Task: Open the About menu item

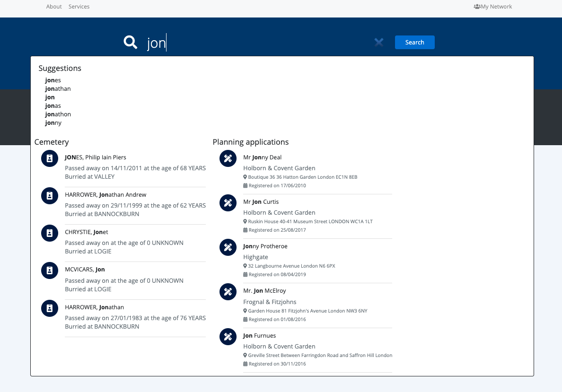Action: [54, 7]
